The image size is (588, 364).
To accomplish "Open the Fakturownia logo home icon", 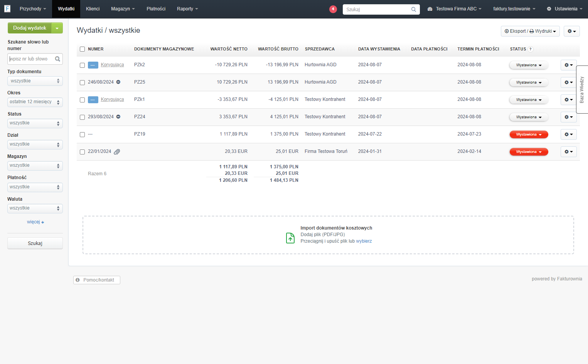I will click(7, 8).
